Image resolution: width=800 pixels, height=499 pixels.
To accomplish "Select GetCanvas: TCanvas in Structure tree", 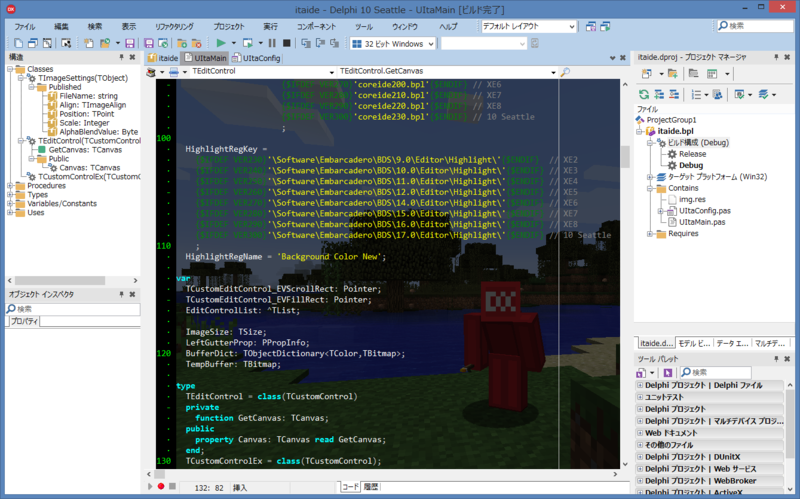I will 85,150.
